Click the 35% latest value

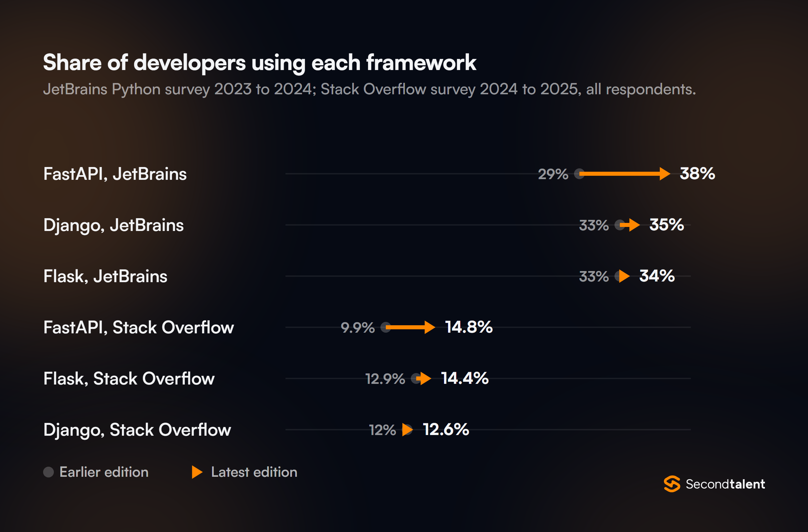666,225
